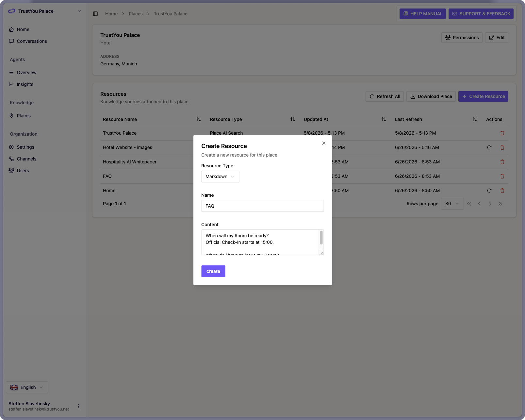
Task: Click the Places breadcrumb link
Action: coord(136,14)
